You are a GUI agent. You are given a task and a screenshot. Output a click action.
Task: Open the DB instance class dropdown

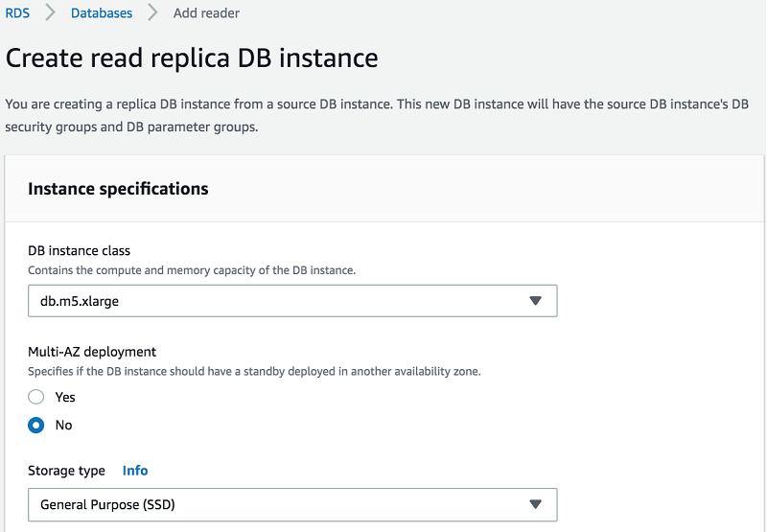pyautogui.click(x=291, y=300)
